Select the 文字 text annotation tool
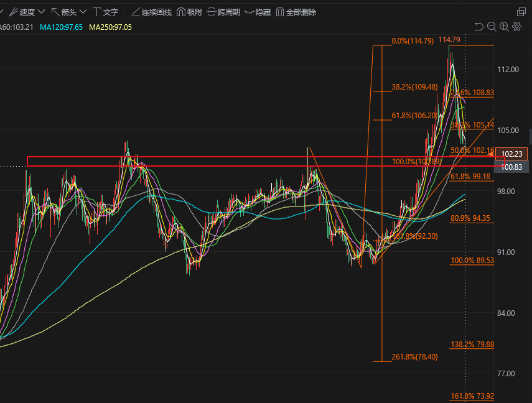 (x=105, y=12)
